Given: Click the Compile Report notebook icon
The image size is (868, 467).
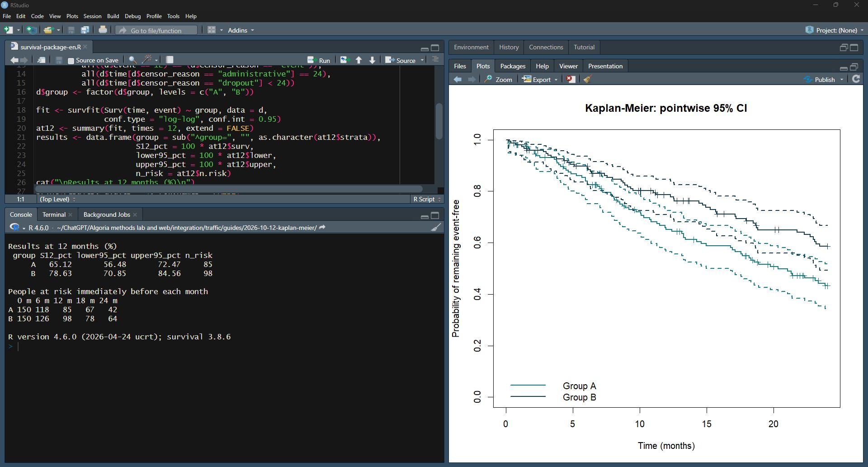Looking at the screenshot, I should click(x=170, y=60).
